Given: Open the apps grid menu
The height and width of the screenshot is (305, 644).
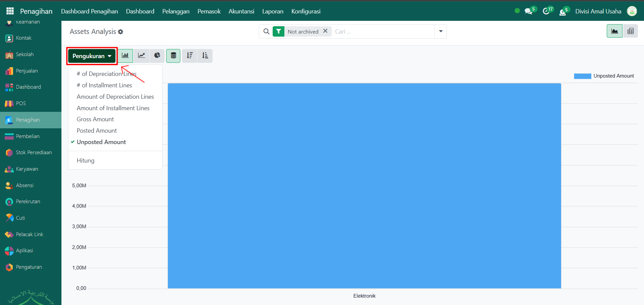Looking at the screenshot, I should click(10, 11).
